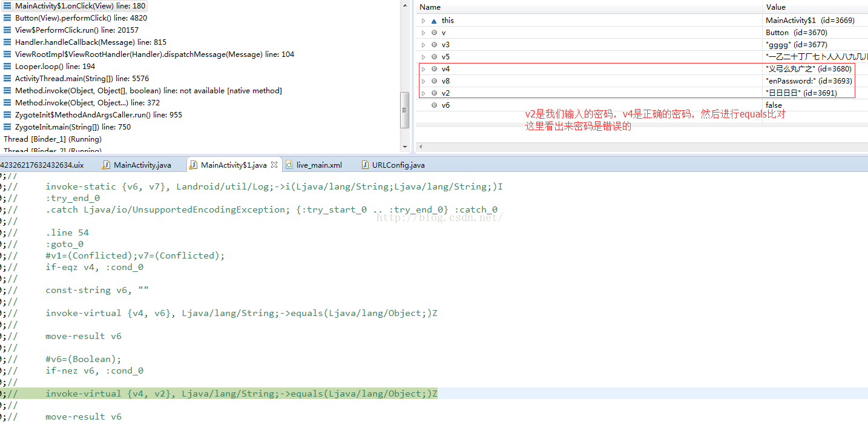Select Thread [Binder_1] (Running)

pos(53,139)
